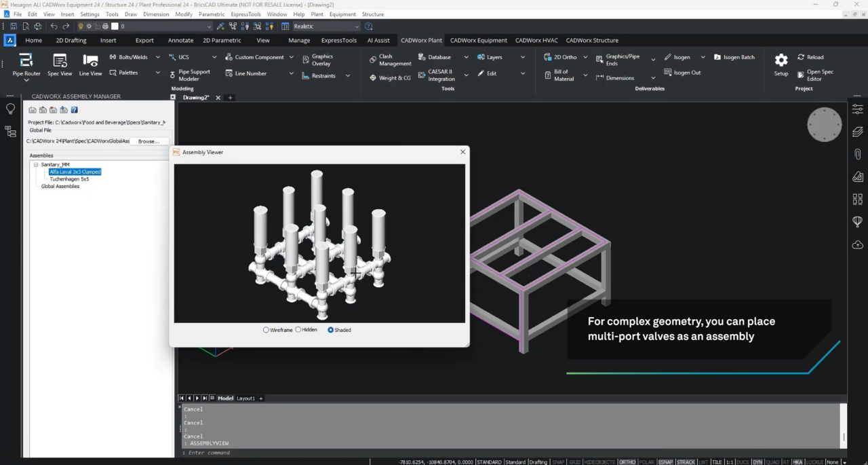
Task: Open Isogen Batch tool
Action: coord(734,57)
